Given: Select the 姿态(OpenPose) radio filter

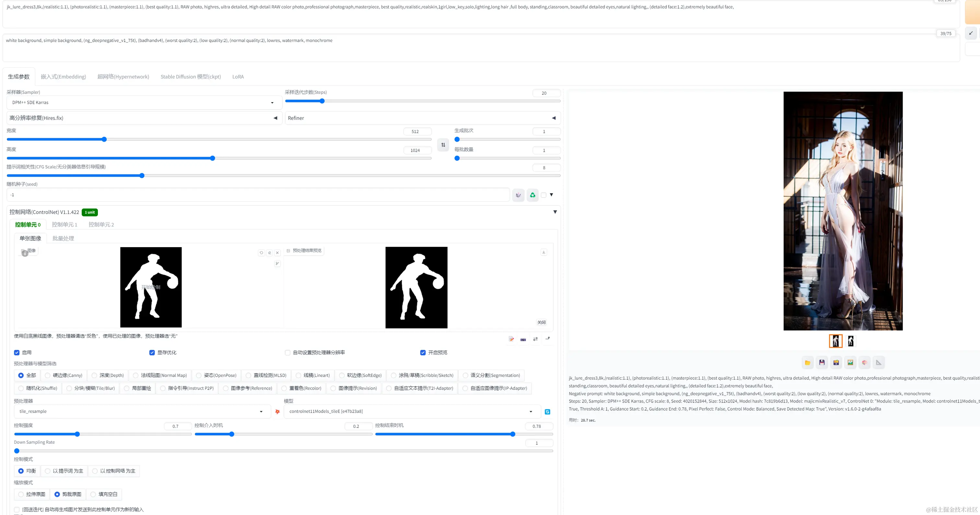Looking at the screenshot, I should (199, 376).
